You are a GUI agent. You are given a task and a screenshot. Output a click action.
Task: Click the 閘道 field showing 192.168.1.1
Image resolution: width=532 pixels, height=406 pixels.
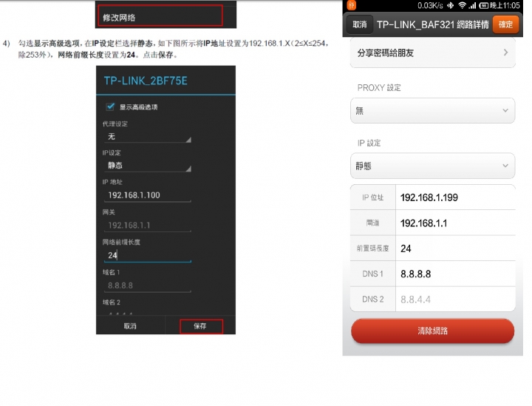(x=455, y=223)
